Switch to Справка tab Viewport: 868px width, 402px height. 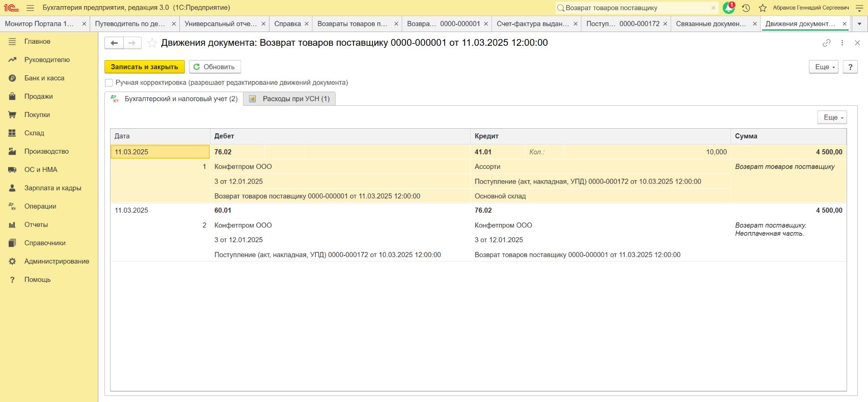pyautogui.click(x=291, y=24)
